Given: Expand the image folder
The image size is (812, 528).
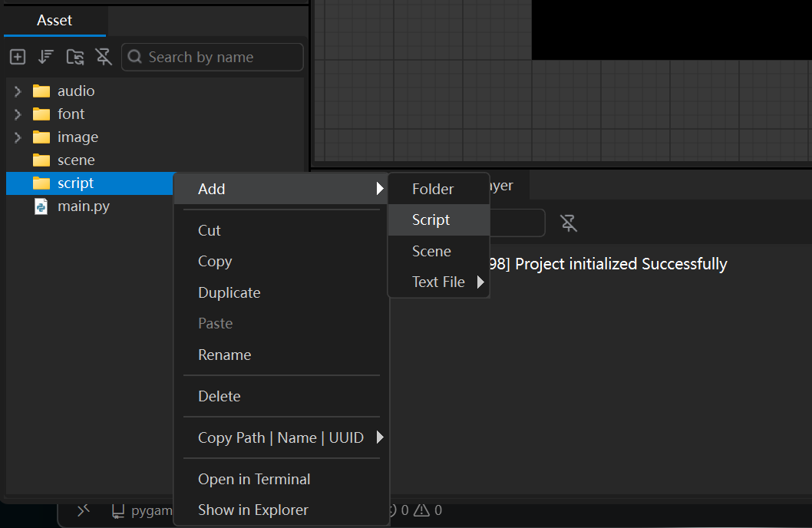Looking at the screenshot, I should tap(18, 137).
